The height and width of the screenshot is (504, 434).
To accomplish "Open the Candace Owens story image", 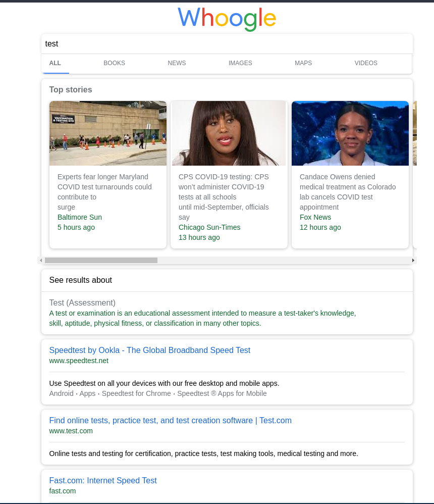I will click(350, 133).
